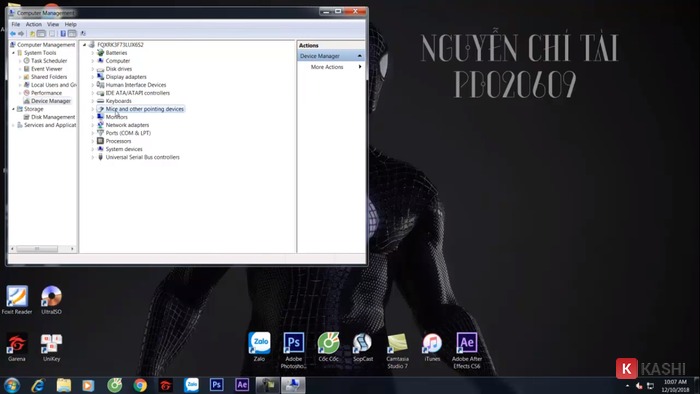Open More Actions submenu in Actions pane

331,67
